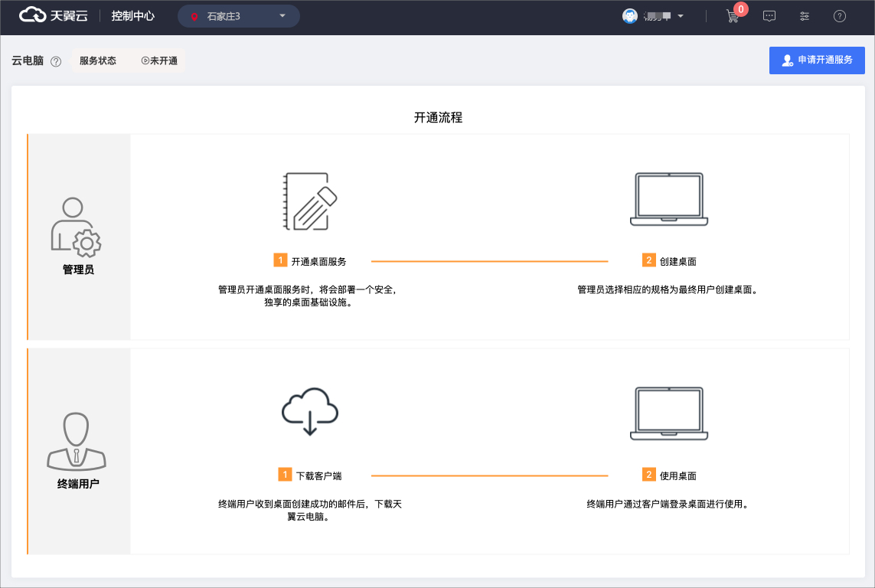Open the help question-mark icon at top right

coord(839,16)
